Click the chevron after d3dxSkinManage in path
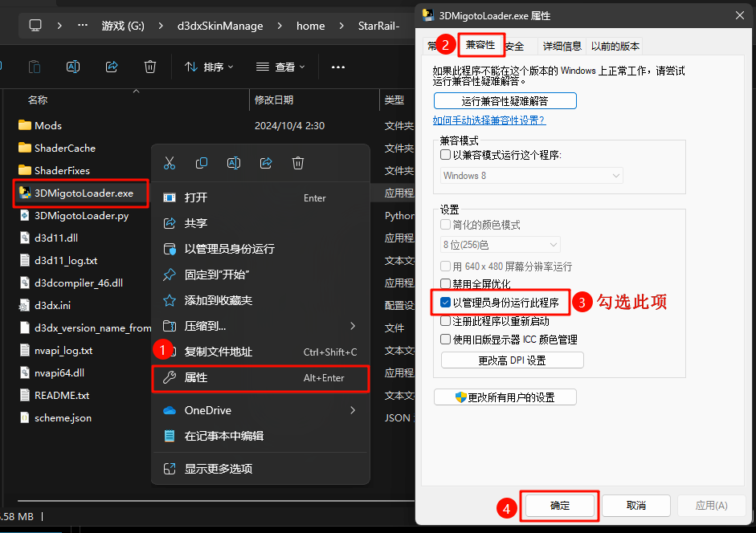 280,26
